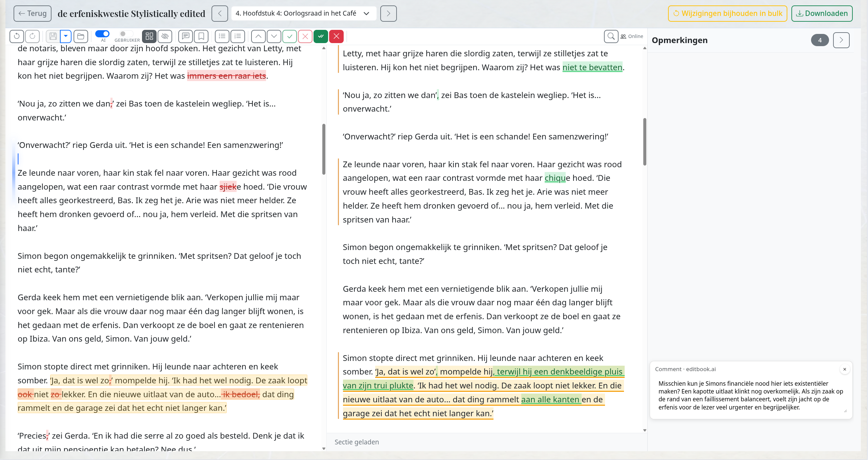Click the Terug back button
Image resolution: width=868 pixels, height=460 pixels.
(33, 14)
